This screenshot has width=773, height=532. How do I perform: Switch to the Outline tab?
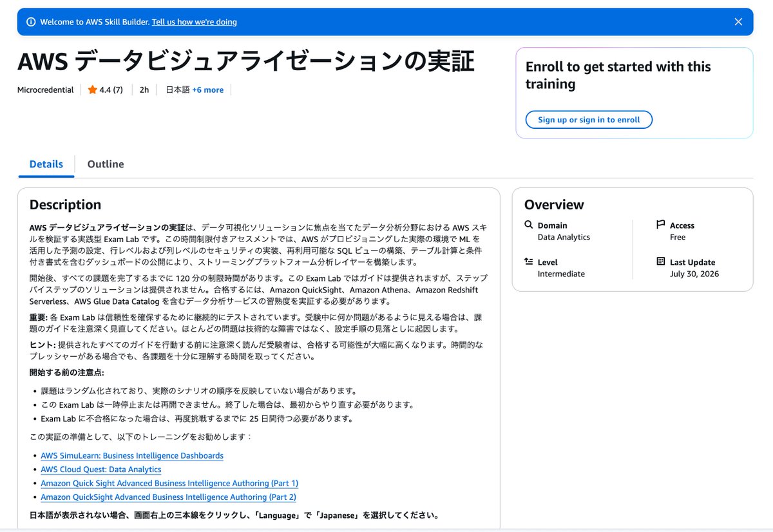click(106, 164)
